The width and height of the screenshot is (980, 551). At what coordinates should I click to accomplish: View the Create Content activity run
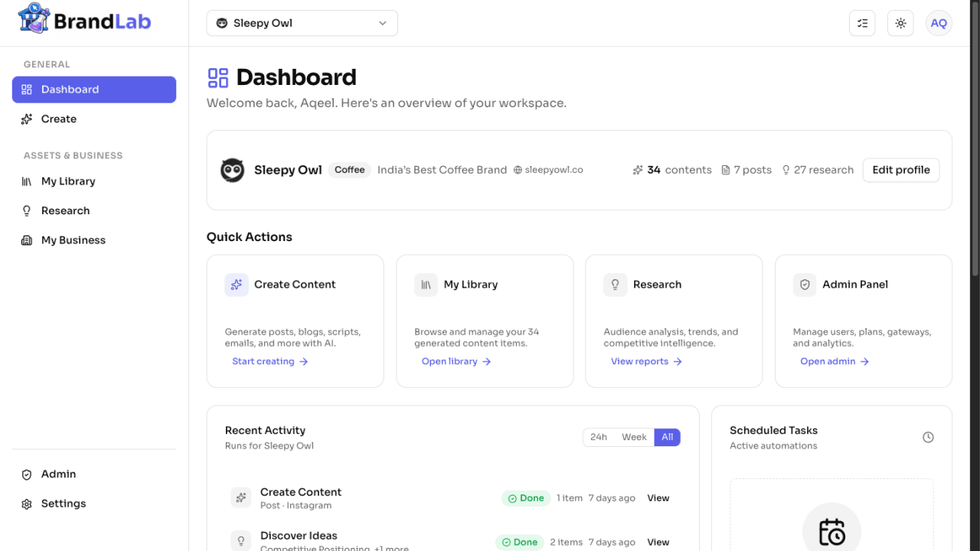click(658, 498)
